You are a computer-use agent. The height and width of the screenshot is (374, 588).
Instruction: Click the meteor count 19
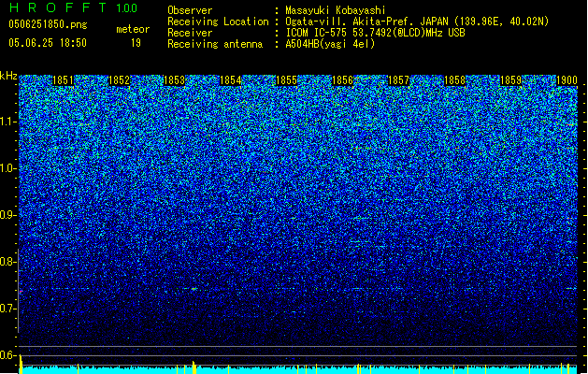(136, 43)
